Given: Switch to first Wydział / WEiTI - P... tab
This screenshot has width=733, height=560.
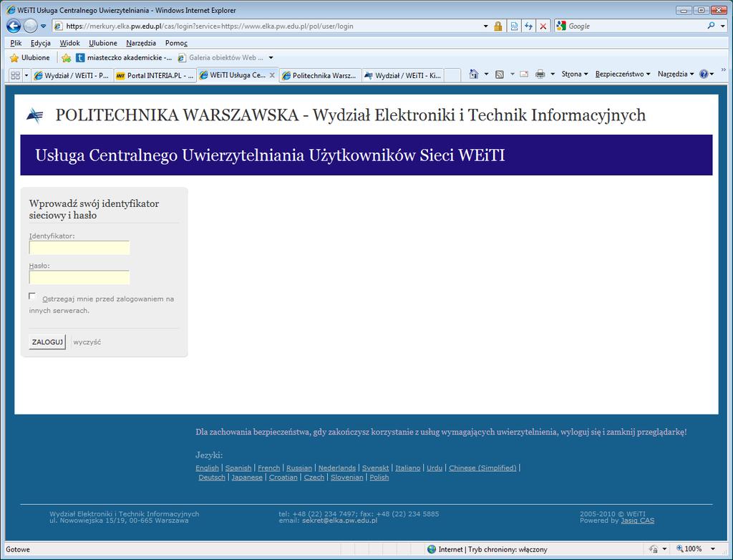Looking at the screenshot, I should 72,75.
